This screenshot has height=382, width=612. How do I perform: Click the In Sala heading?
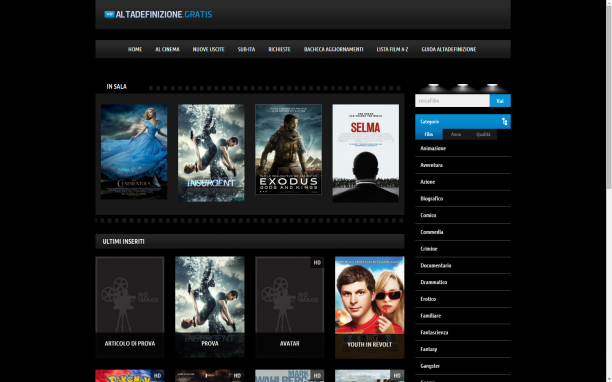tap(116, 87)
